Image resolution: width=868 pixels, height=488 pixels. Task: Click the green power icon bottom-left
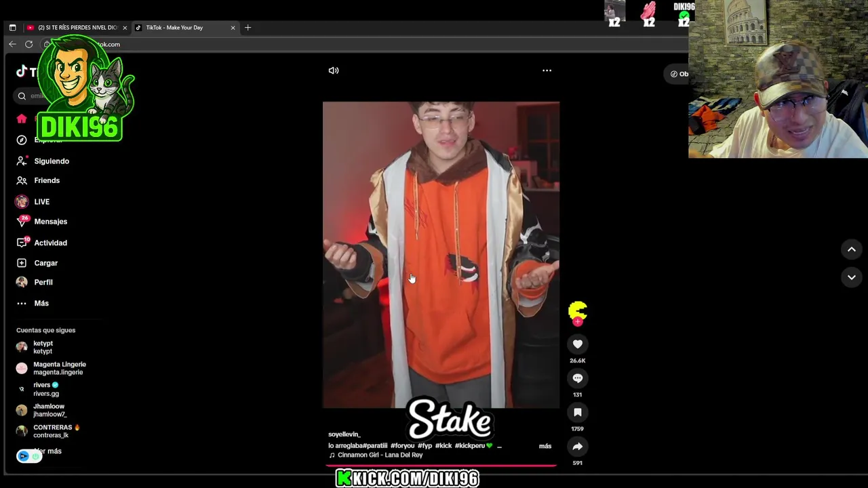[36, 456]
